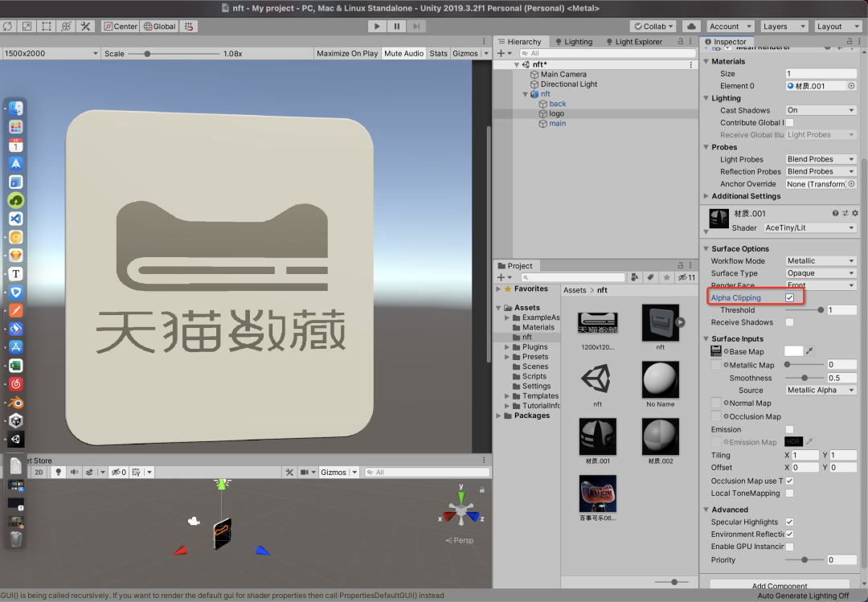Enable Receive Shadows checkbox
Viewport: 868px width, 602px height.
(790, 322)
